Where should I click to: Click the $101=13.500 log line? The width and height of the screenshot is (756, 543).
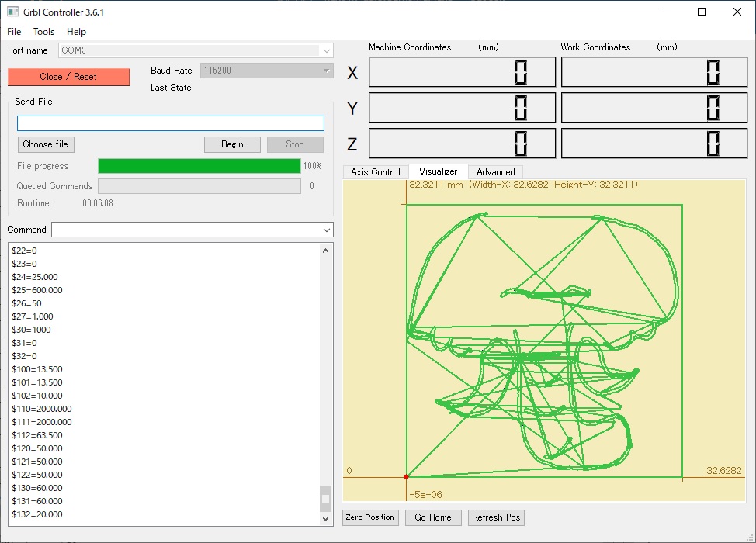coord(37,382)
